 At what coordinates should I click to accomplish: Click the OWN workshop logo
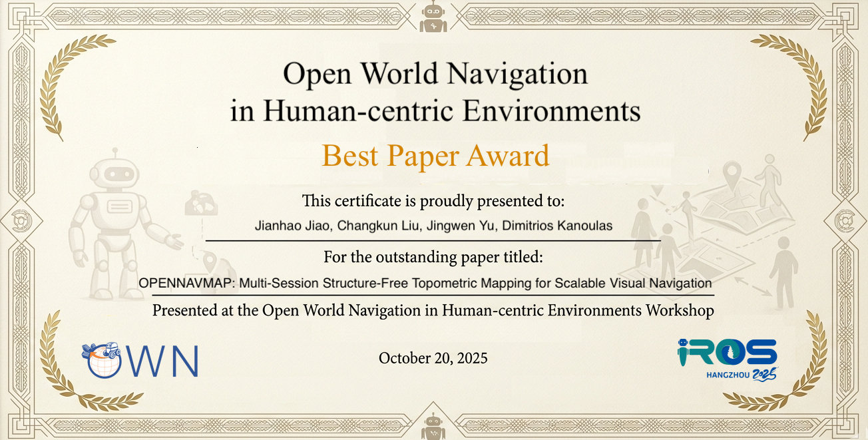(x=140, y=360)
